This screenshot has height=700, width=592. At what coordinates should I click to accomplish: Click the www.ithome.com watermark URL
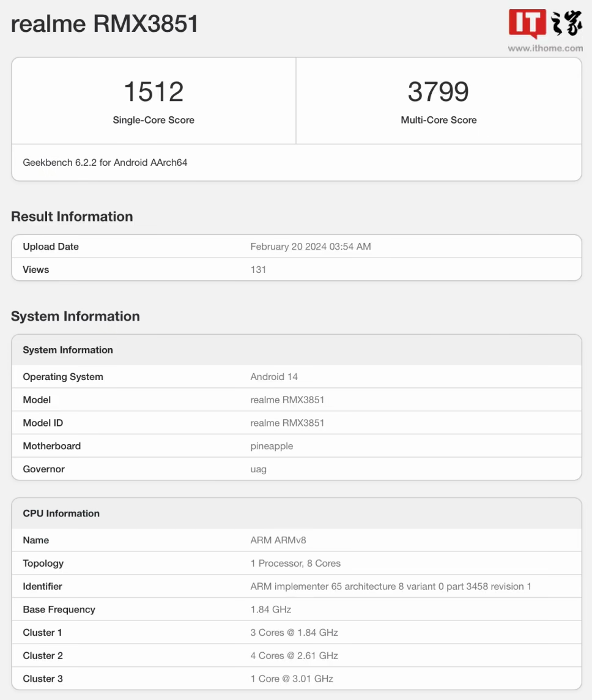coord(545,48)
